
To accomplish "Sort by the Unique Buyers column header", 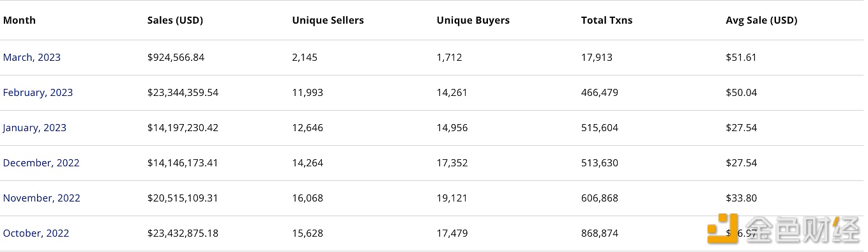I will [x=473, y=20].
